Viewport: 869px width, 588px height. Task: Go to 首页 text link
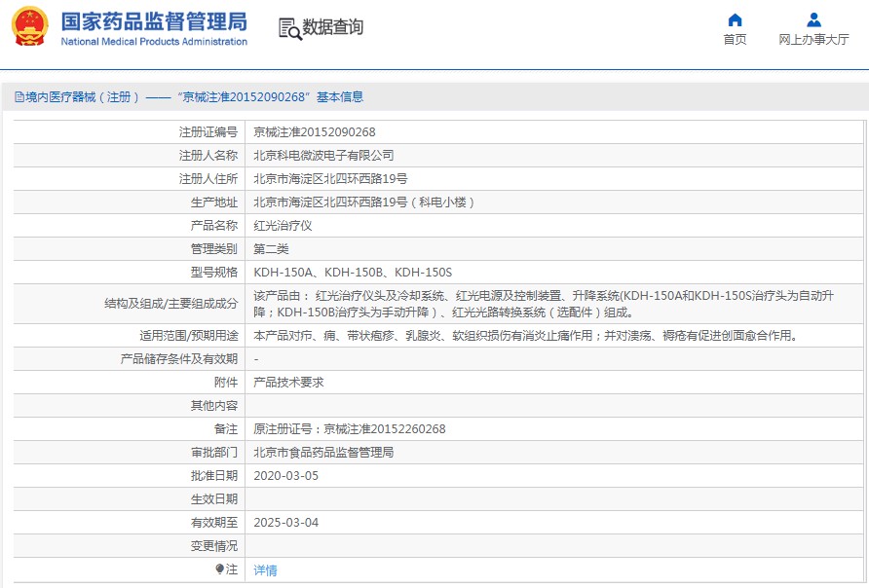tap(735, 39)
